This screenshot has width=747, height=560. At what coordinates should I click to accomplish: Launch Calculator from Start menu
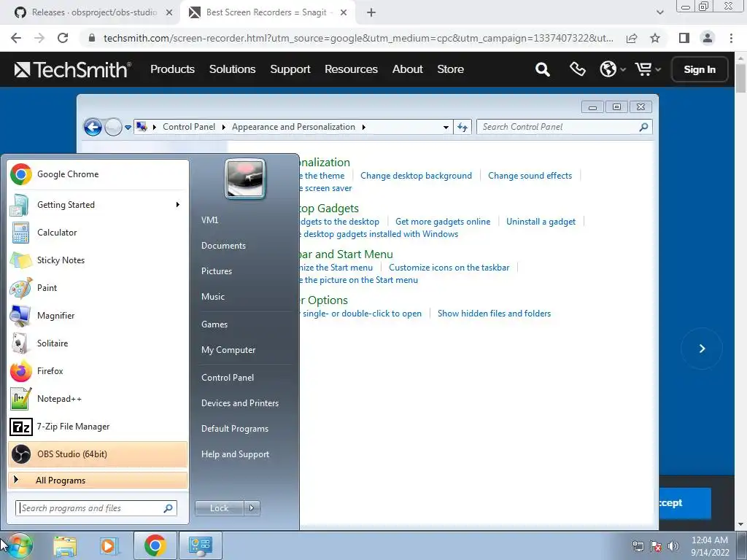point(98,233)
